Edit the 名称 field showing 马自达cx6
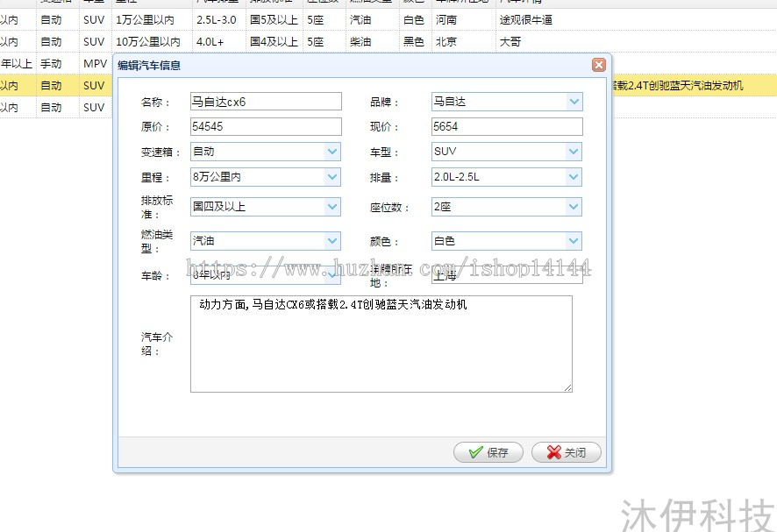Viewport: 777px width, 532px height. [266, 102]
